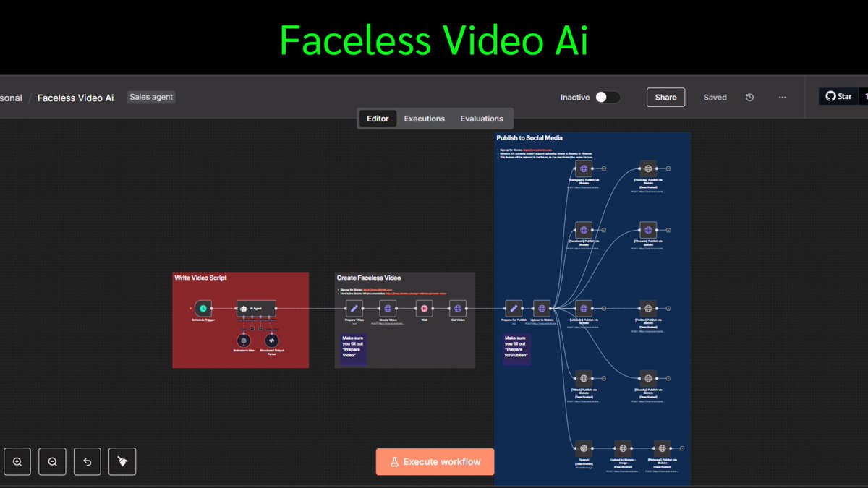Reset canvas zoom
This screenshot has width=868, height=488.
pyautogui.click(x=88, y=461)
